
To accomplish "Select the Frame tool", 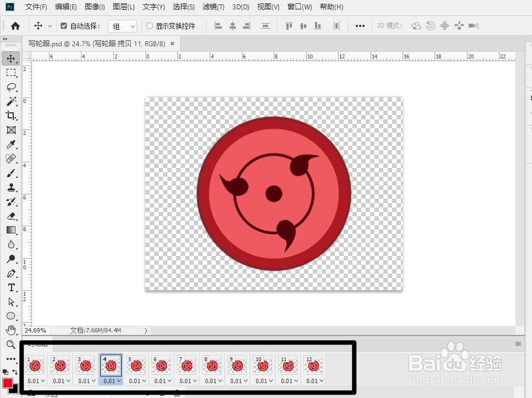I will [11, 130].
